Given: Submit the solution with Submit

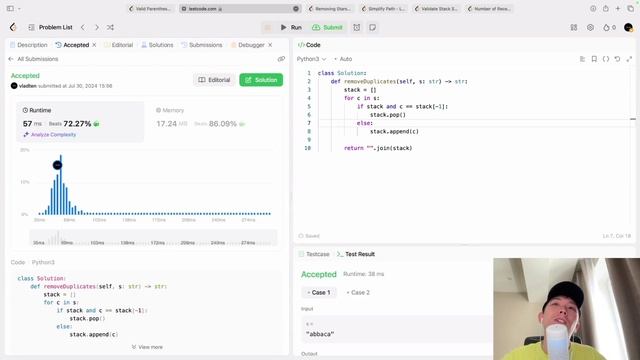Looking at the screenshot, I should [327, 27].
